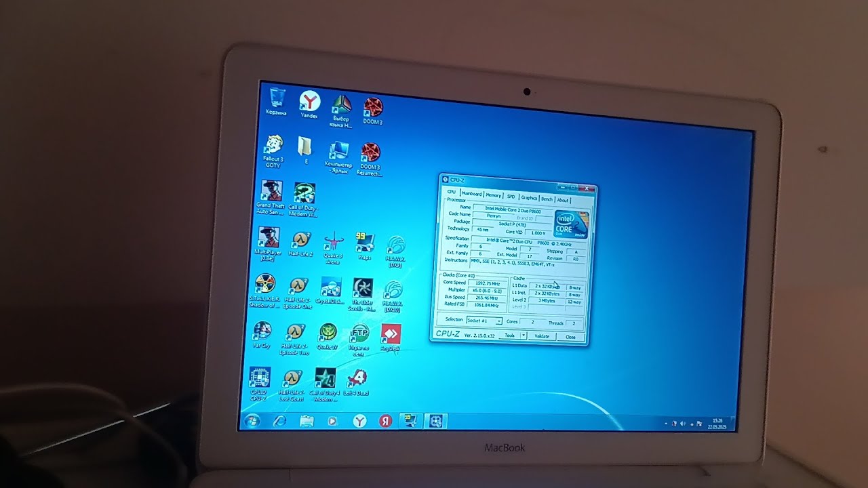868x488 pixels.
Task: Click the Validate button in CPU-Z
Action: (x=542, y=335)
